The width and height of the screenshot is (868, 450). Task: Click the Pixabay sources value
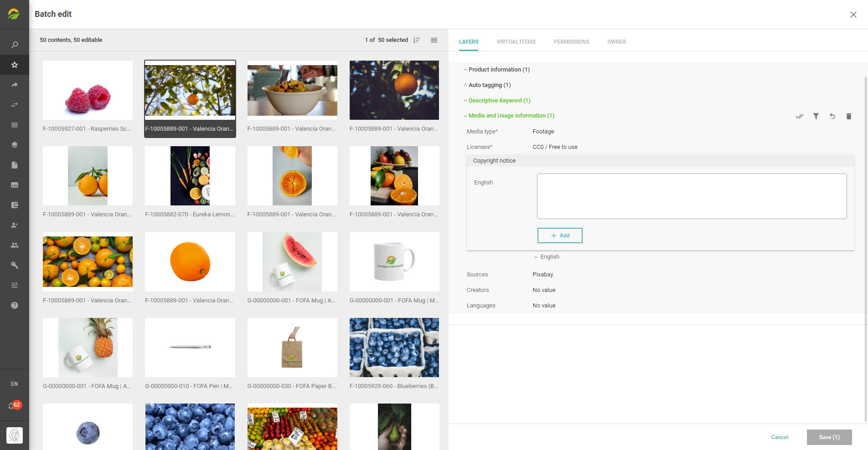click(543, 275)
